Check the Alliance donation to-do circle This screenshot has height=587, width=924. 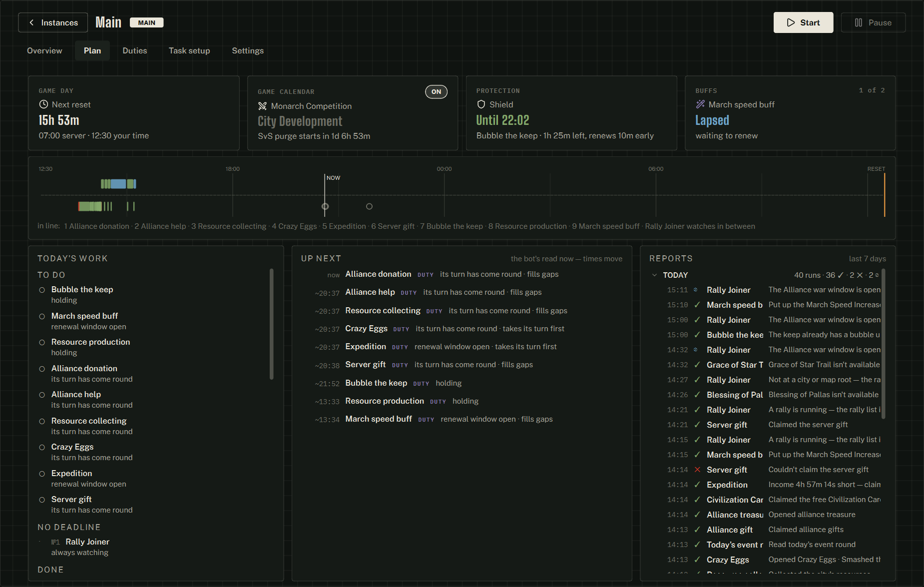pyautogui.click(x=42, y=369)
